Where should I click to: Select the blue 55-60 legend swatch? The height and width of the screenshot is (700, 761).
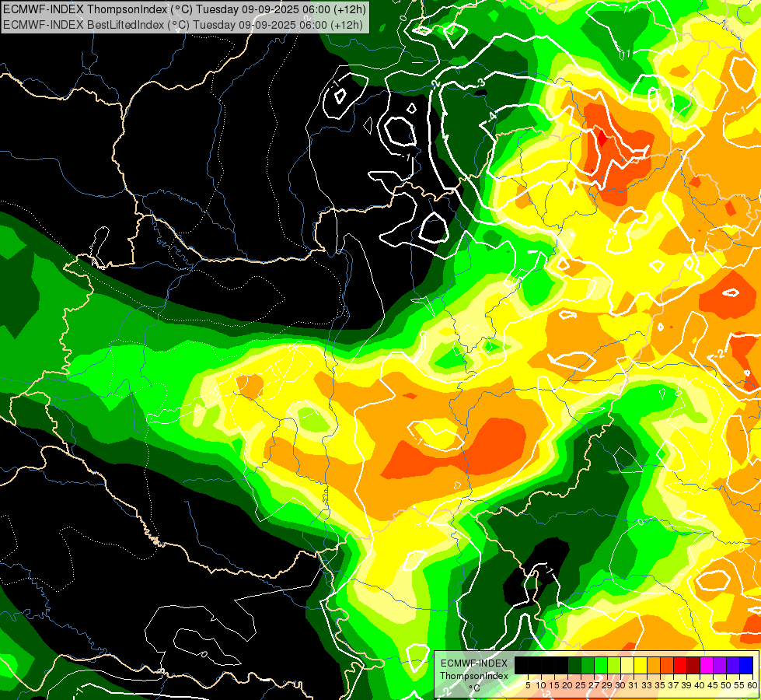point(746,665)
